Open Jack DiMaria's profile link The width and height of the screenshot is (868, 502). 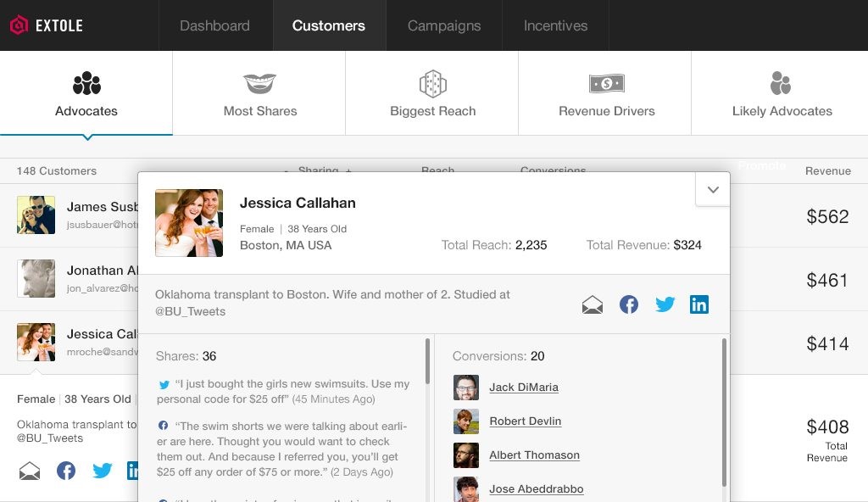(523, 388)
